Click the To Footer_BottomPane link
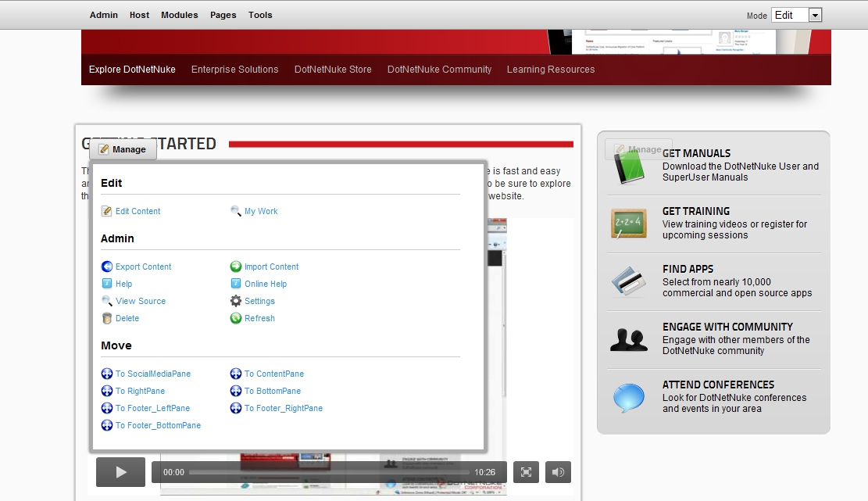Screen dimensions: 868x501 click(x=158, y=425)
